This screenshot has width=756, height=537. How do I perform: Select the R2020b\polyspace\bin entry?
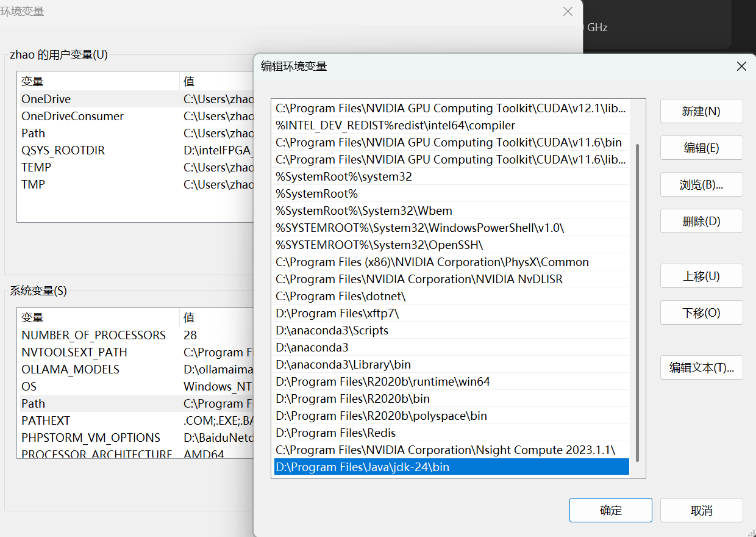click(452, 416)
